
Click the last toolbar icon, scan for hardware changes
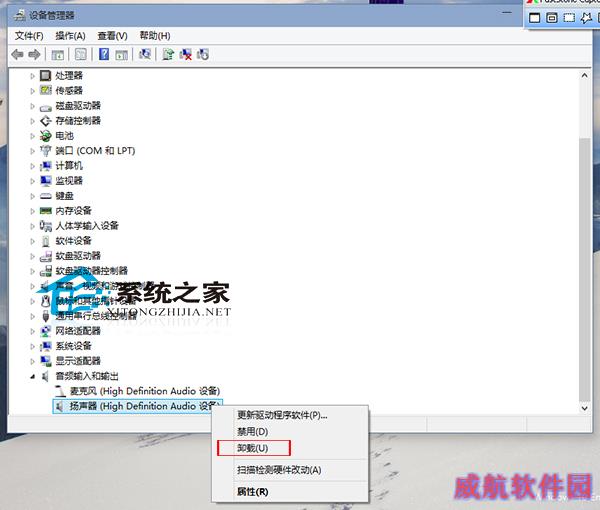pyautogui.click(x=203, y=54)
